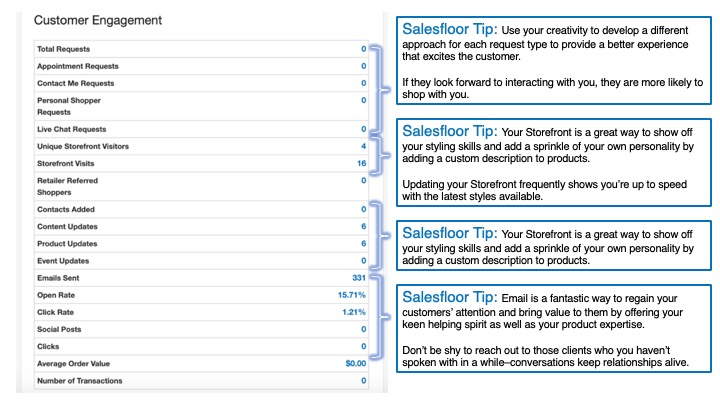This screenshot has width=720, height=405.
Task: Click the Social Posts row label
Action: point(60,329)
